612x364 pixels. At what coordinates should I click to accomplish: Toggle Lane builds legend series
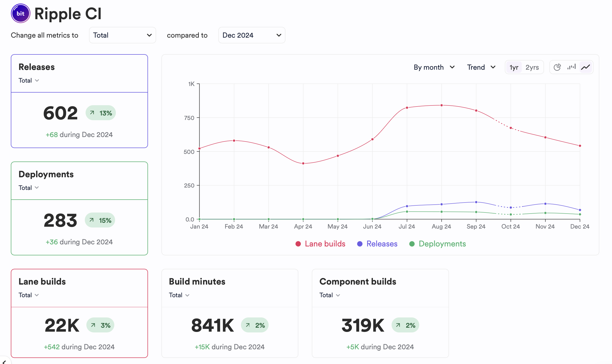pos(320,244)
